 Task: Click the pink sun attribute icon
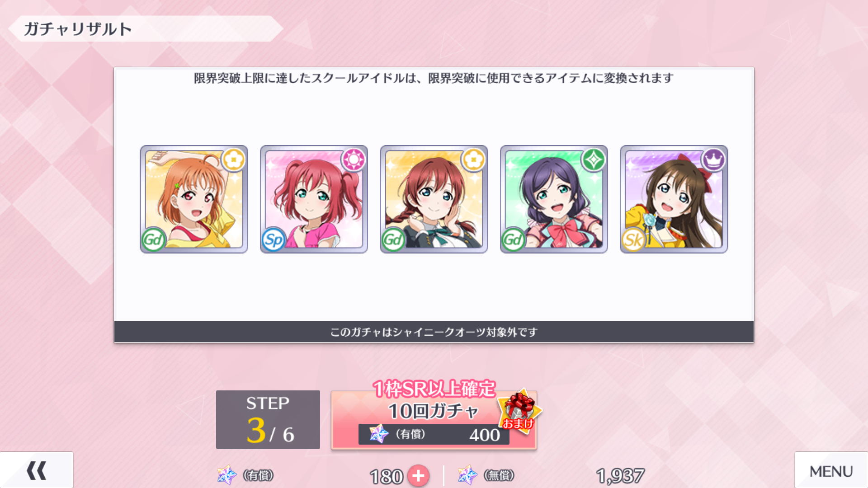pyautogui.click(x=354, y=160)
